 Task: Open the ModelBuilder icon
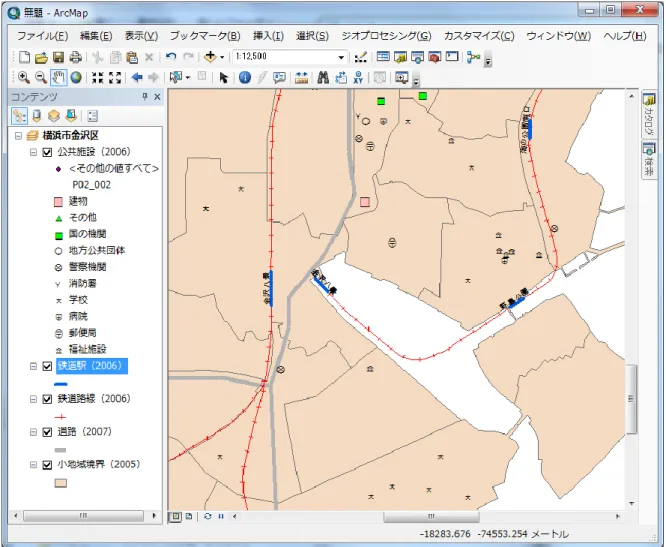[473, 56]
